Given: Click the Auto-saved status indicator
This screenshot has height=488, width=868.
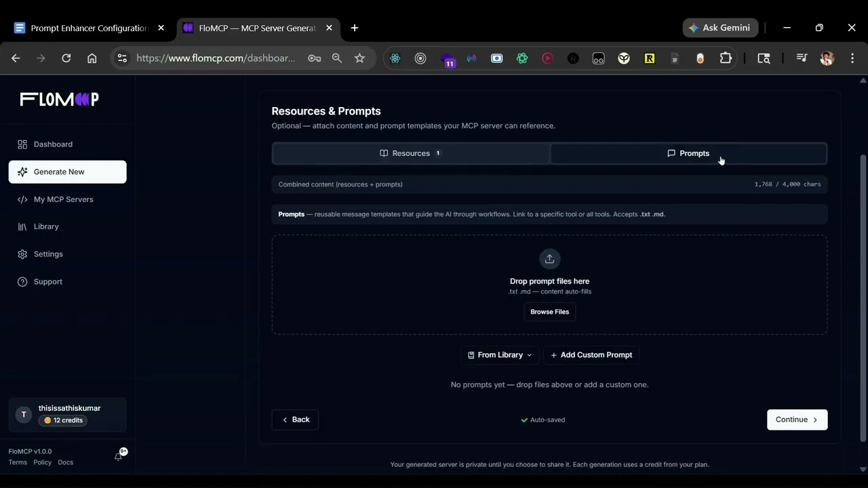Looking at the screenshot, I should 542,420.
